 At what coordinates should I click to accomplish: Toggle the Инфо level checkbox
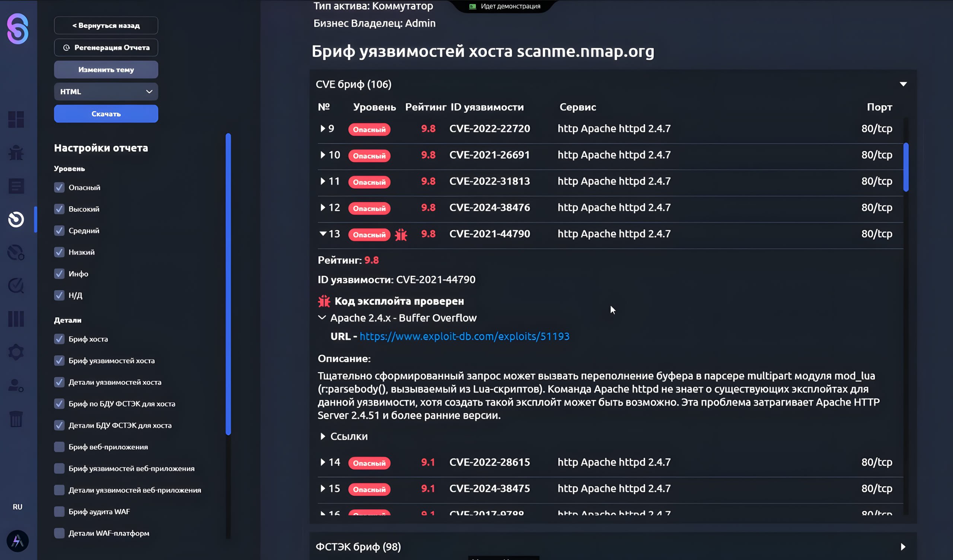tap(59, 274)
